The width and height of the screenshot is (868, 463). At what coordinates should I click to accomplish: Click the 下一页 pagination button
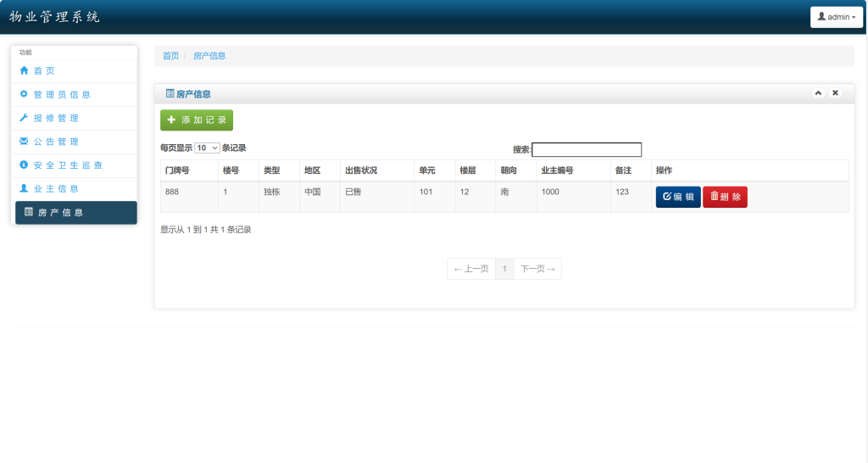(537, 269)
